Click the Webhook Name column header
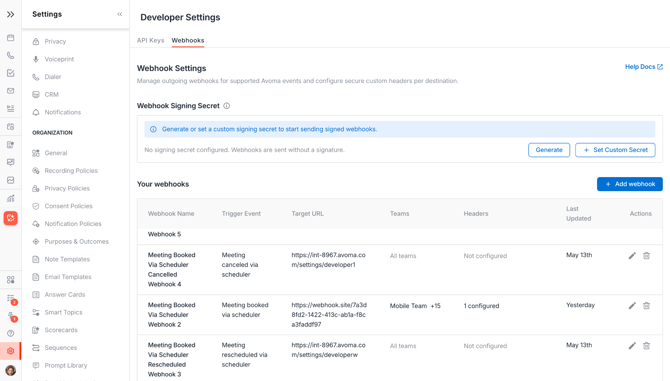Viewport: 670px width, 381px height. [x=171, y=214]
